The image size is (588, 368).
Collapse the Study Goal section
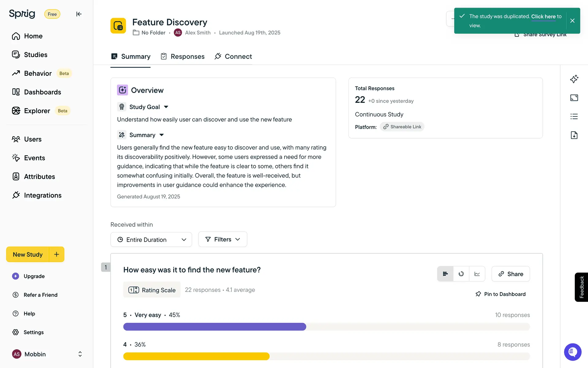(166, 107)
